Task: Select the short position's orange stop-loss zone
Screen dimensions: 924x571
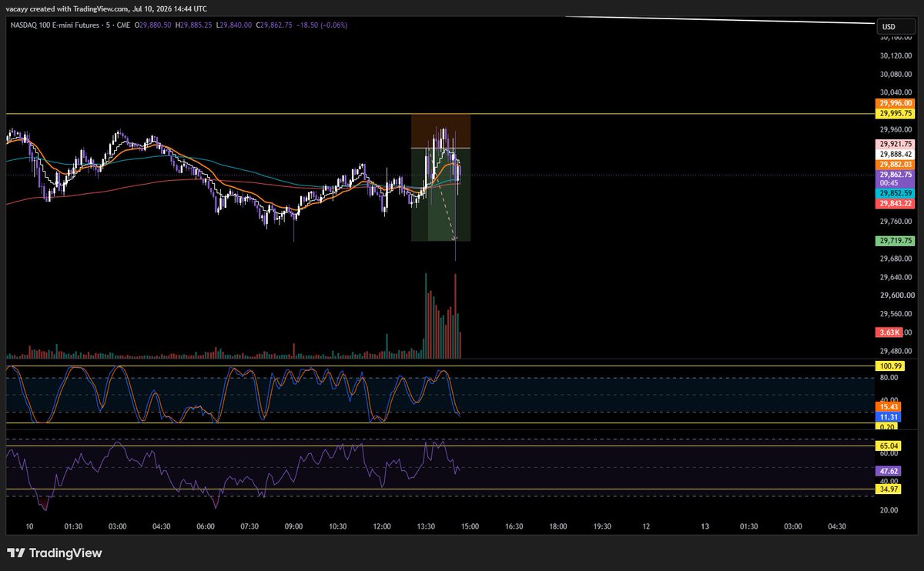Action: (440, 131)
